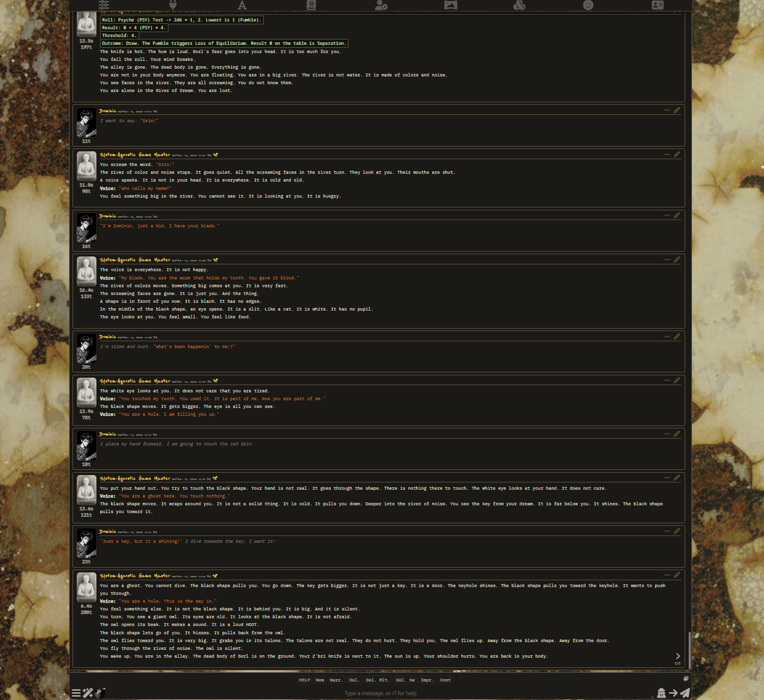Expand actions for Dominic's 'place my hand forward' message
Screen dimensions: 764x700
coord(667,434)
